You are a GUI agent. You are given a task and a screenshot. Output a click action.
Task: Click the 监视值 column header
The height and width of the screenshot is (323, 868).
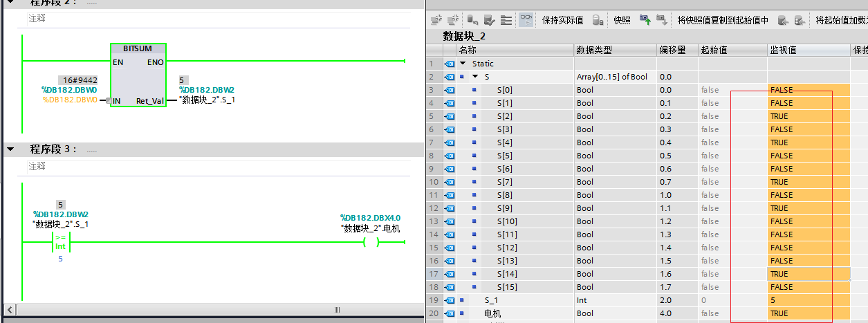point(784,50)
